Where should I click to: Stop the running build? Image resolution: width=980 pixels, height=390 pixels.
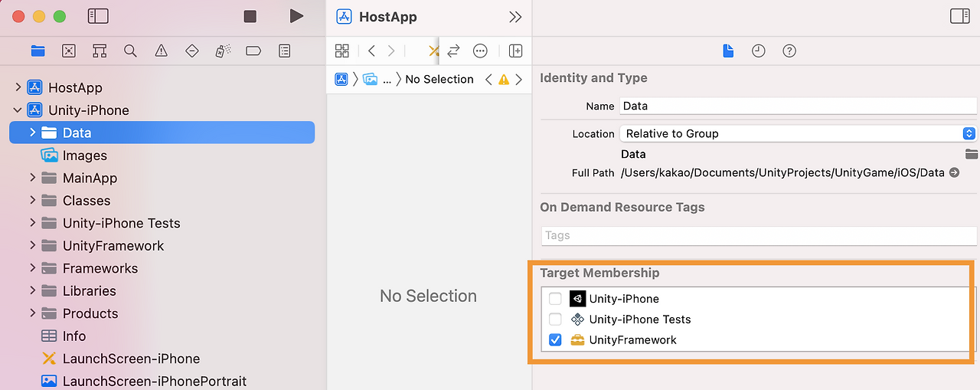point(250,16)
